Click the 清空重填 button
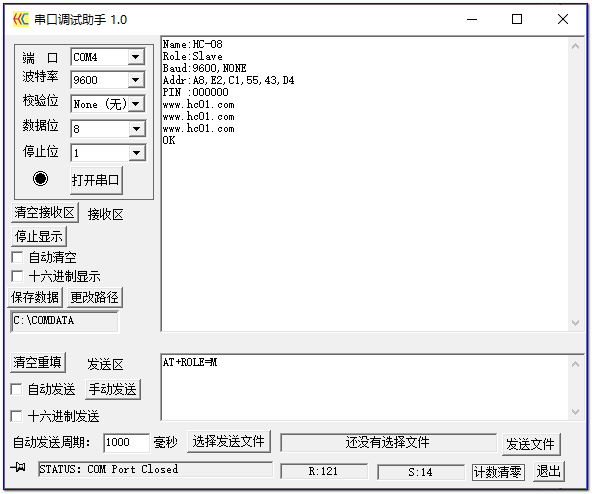The width and height of the screenshot is (592, 494). coord(37,363)
